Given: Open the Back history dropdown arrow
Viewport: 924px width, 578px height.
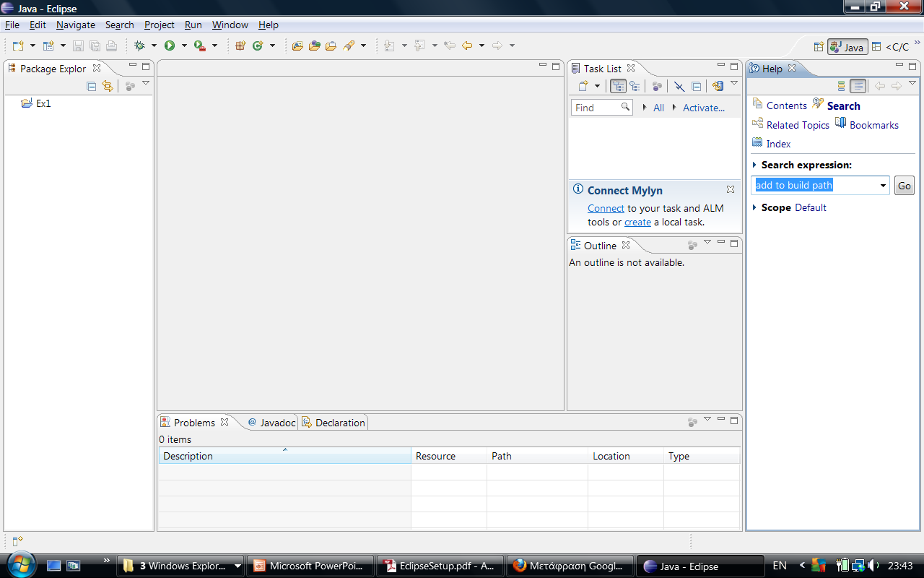Looking at the screenshot, I should tap(481, 46).
